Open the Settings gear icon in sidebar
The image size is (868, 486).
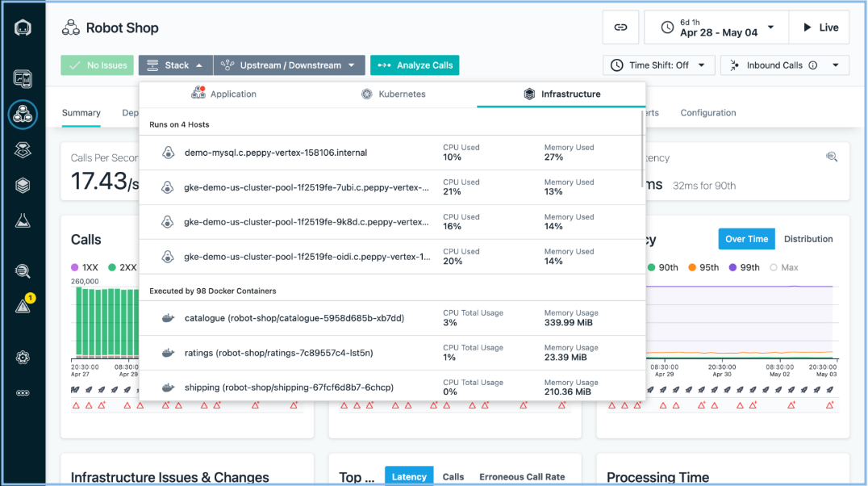pos(23,358)
